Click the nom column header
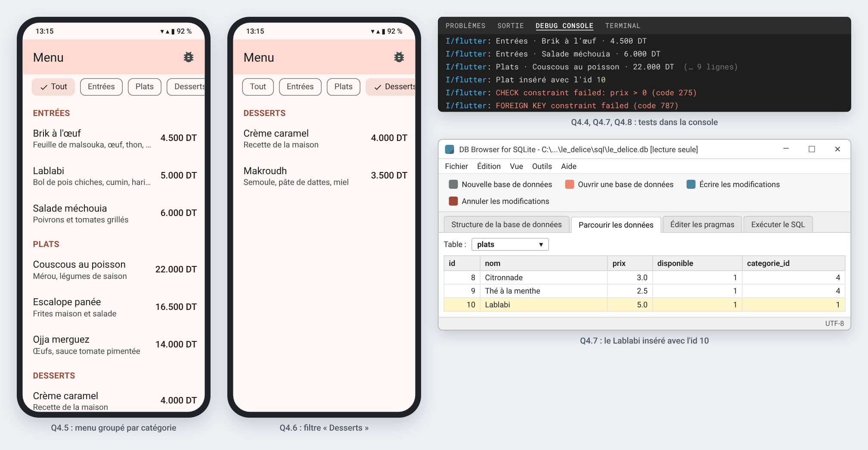The width and height of the screenshot is (868, 450). point(544,263)
